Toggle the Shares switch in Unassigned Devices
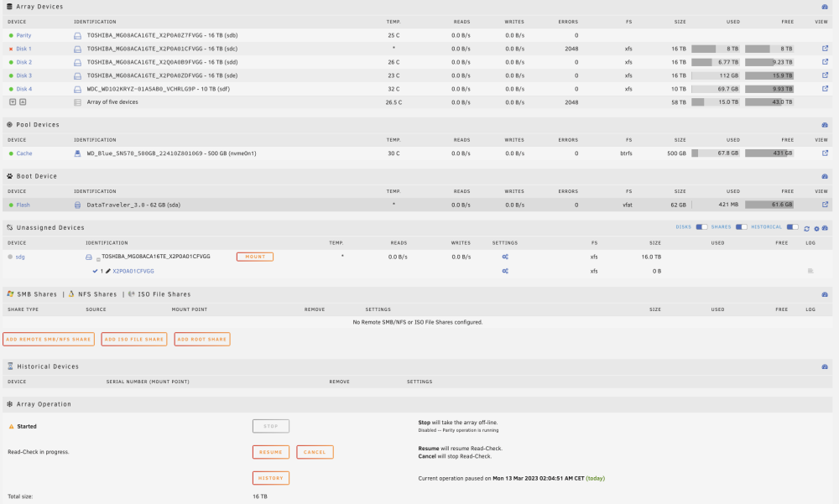Image resolution: width=839 pixels, height=504 pixels. (x=741, y=227)
